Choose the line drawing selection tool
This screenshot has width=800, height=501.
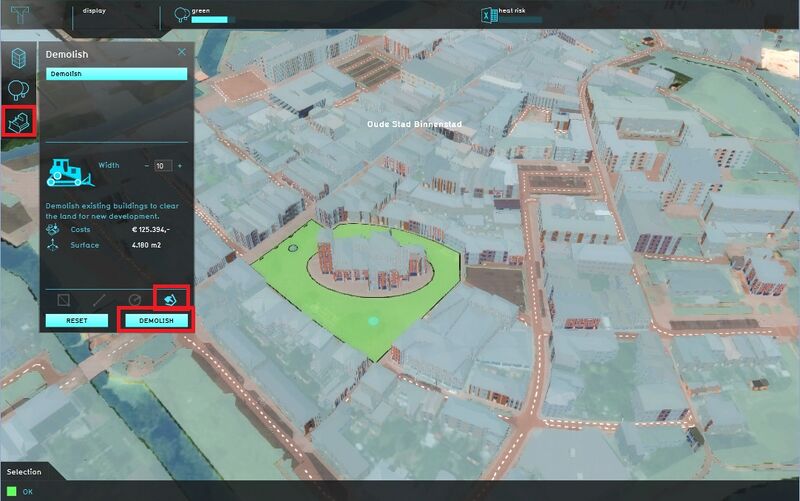click(99, 299)
